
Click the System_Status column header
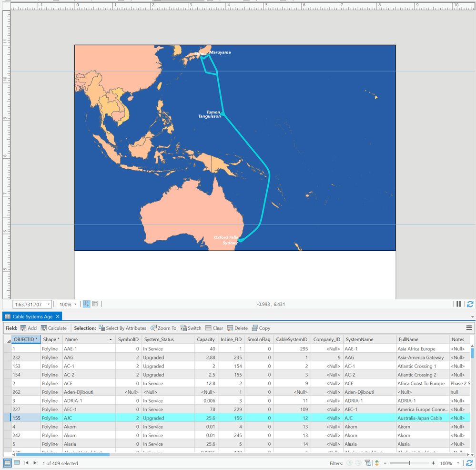[159, 339]
